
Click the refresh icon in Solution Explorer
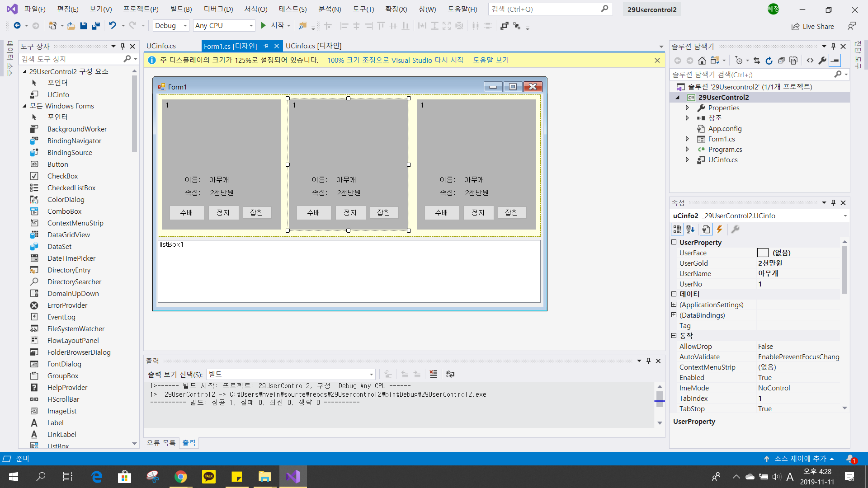tap(769, 61)
